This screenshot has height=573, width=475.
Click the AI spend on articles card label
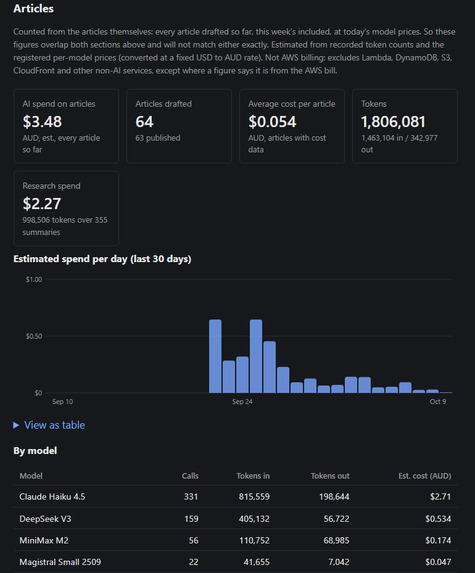click(59, 104)
